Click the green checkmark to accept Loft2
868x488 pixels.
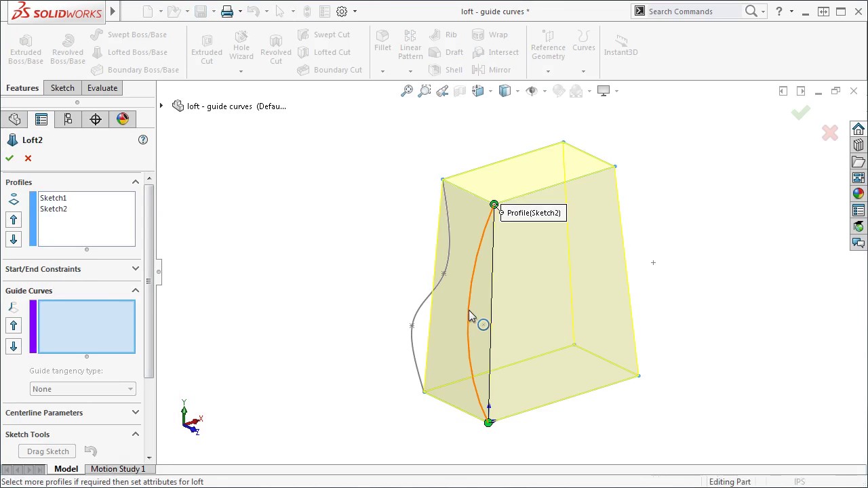[9, 158]
